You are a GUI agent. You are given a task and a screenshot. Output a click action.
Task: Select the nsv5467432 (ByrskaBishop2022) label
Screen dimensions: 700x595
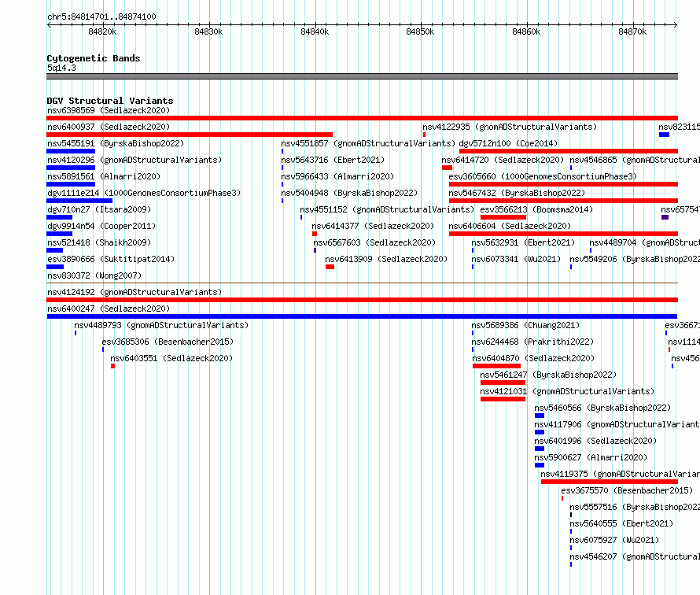pyautogui.click(x=517, y=193)
